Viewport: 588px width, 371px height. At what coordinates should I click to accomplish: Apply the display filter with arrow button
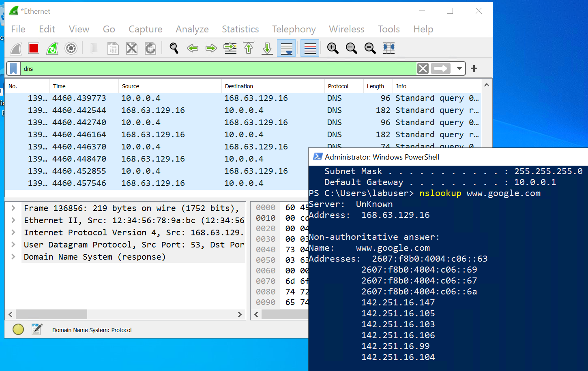click(x=440, y=68)
